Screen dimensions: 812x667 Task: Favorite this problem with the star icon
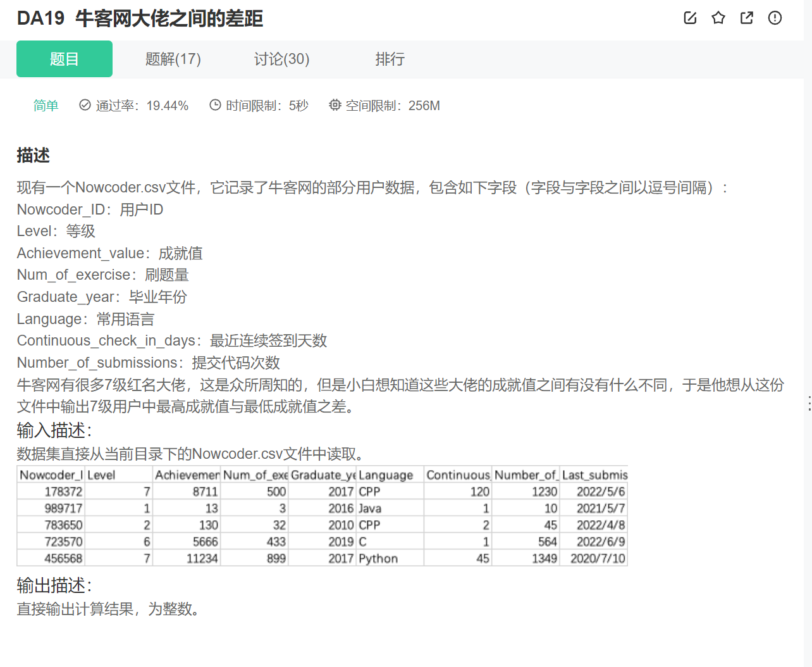(x=718, y=18)
